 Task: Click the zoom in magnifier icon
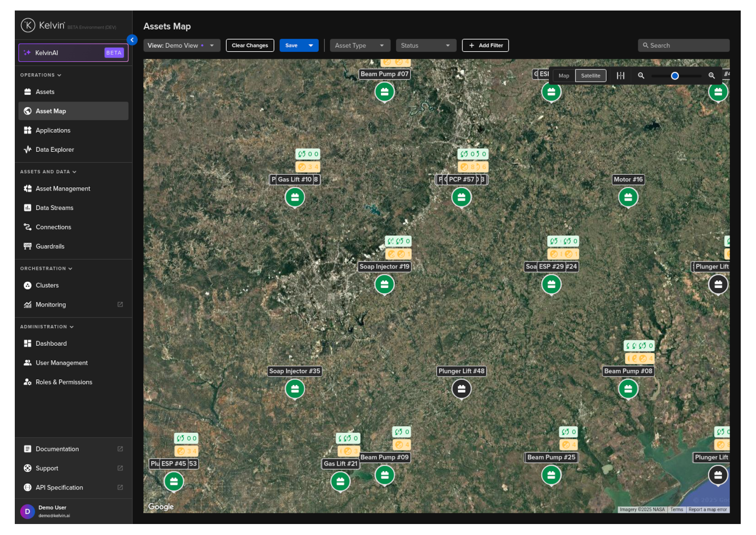pos(711,76)
